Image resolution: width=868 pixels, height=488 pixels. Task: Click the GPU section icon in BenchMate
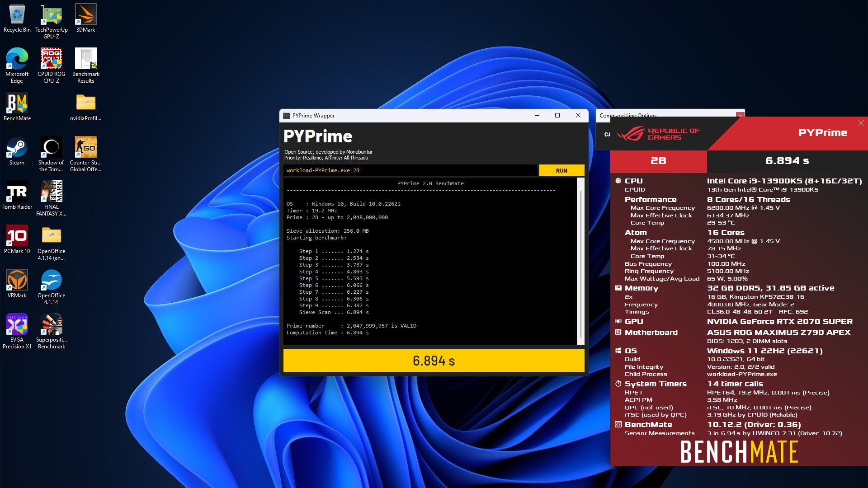coord(618,321)
